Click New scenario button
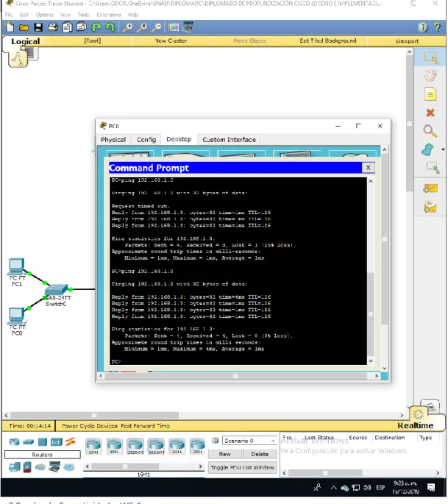The width and height of the screenshot is (448, 504). (224, 454)
